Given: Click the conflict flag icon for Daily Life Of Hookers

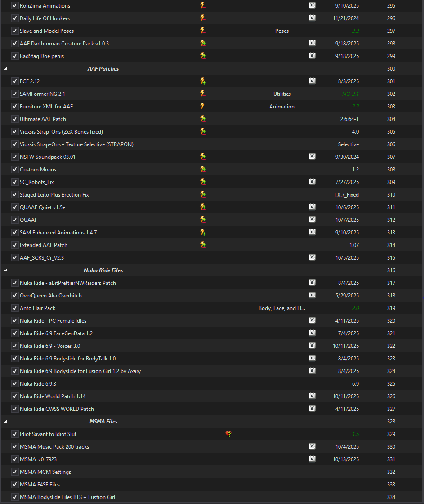Looking at the screenshot, I should coord(203,18).
